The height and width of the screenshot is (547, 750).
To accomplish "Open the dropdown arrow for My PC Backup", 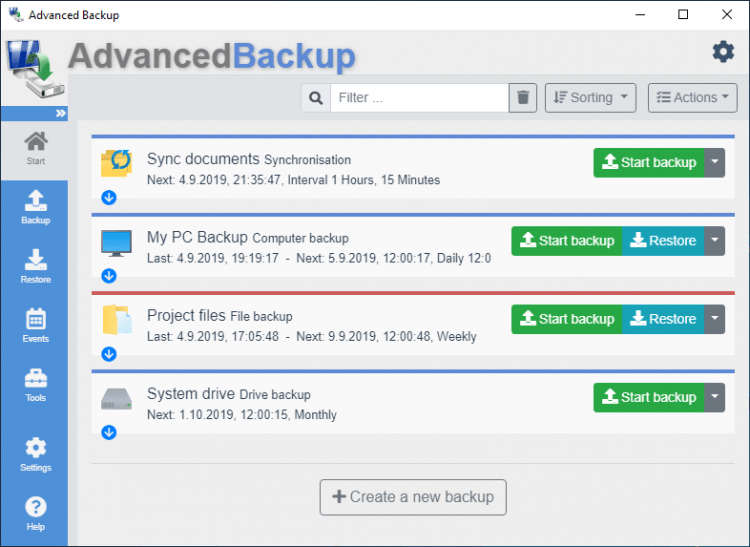I will point(714,241).
